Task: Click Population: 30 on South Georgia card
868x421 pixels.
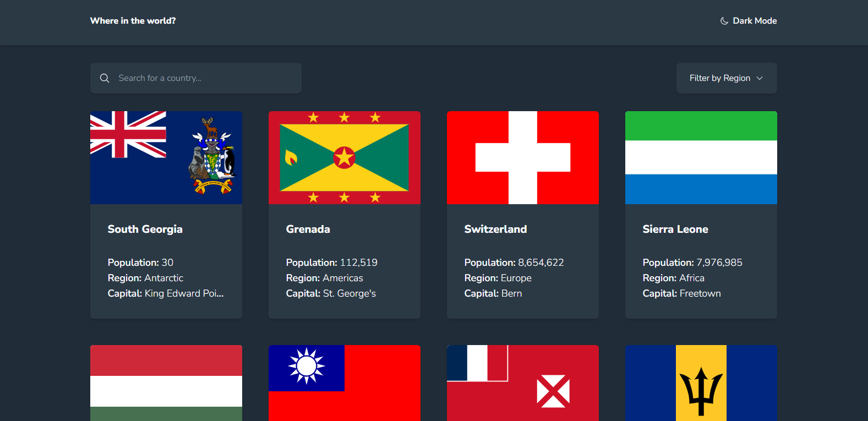Action: coord(140,263)
